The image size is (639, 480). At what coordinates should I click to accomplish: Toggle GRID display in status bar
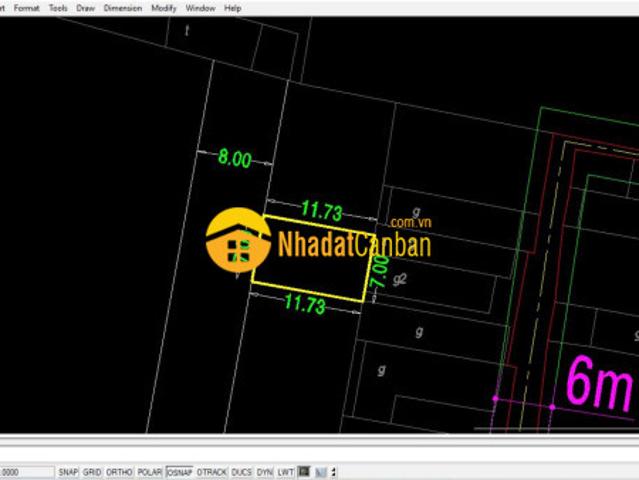(92, 472)
